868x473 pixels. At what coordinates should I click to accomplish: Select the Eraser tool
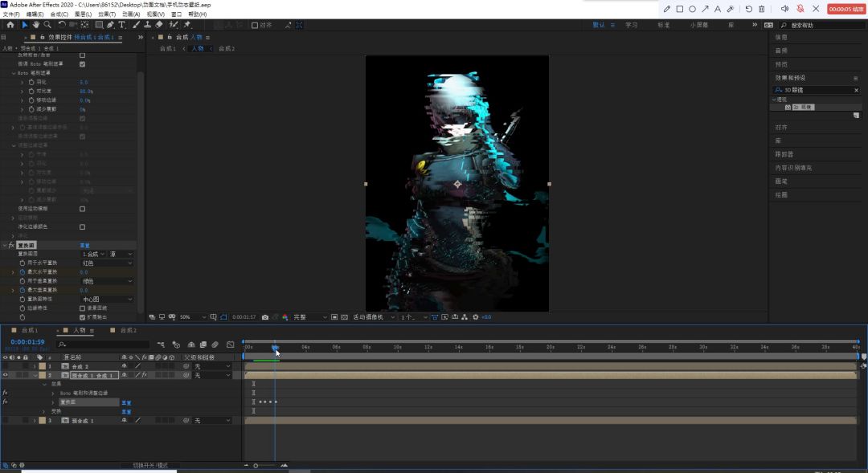coord(159,25)
